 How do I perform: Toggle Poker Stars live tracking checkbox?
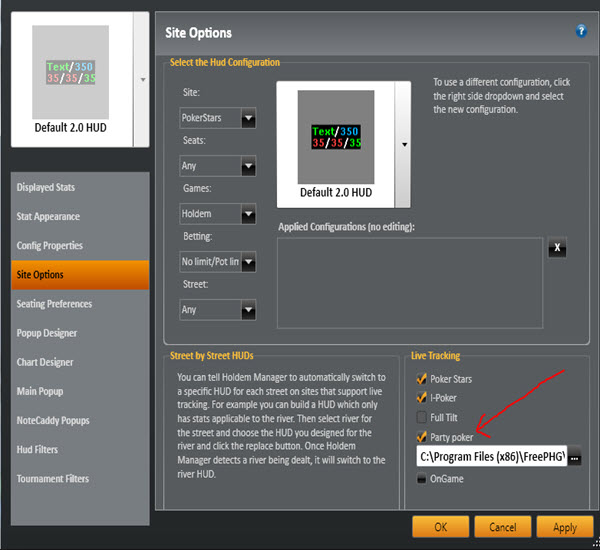click(422, 379)
